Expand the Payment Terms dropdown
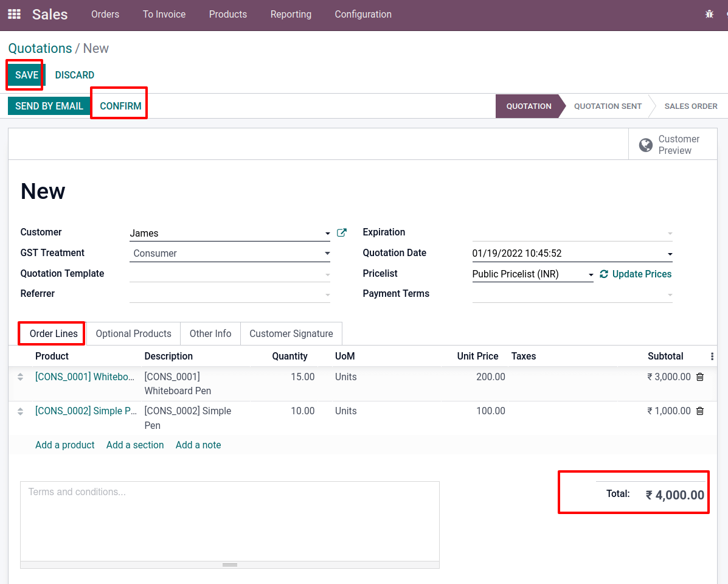Screen dimensions: 728x584 coord(670,295)
